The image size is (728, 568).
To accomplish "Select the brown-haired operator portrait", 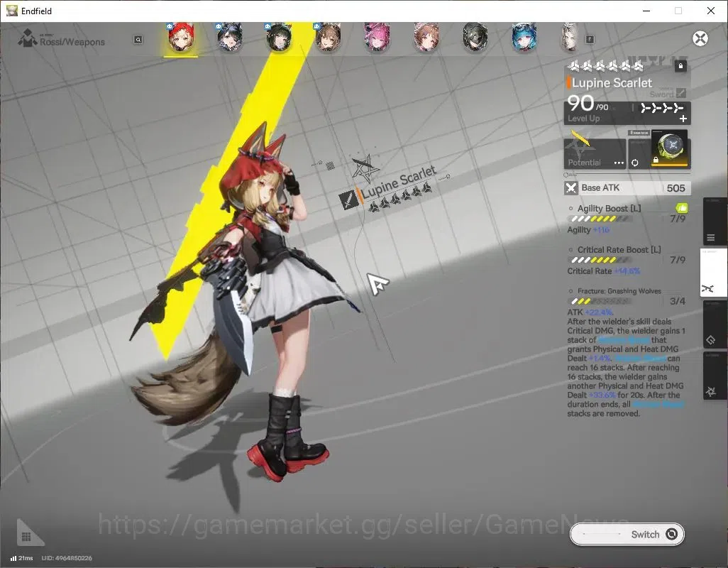I will pos(328,38).
